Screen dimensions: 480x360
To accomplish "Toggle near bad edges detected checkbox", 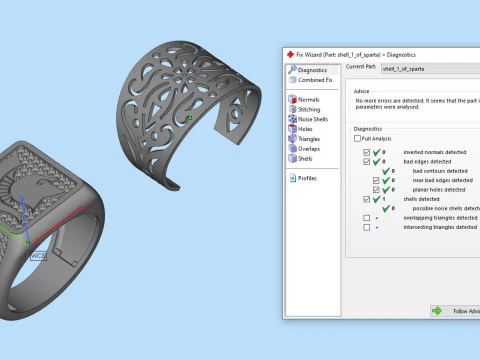I will 376,180.
